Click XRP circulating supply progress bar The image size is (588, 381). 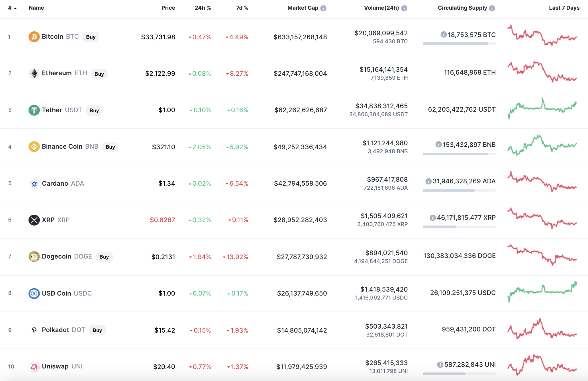pos(459,227)
